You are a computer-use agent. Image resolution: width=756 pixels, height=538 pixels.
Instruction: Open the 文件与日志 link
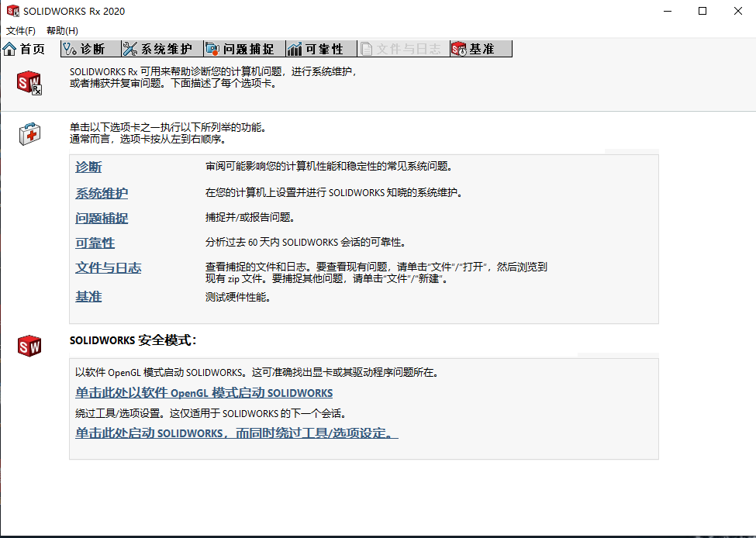tap(108, 267)
